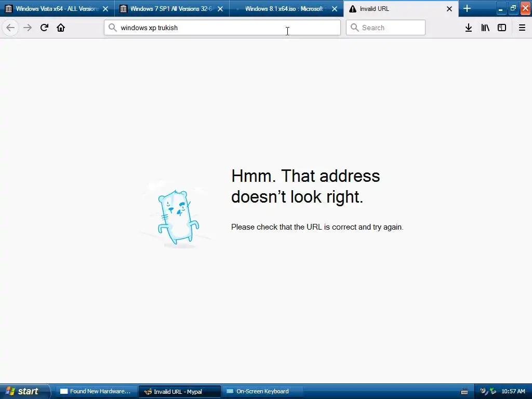Switch to the Windows 7 SP1 tab
The width and height of the screenshot is (532, 399).
click(171, 9)
